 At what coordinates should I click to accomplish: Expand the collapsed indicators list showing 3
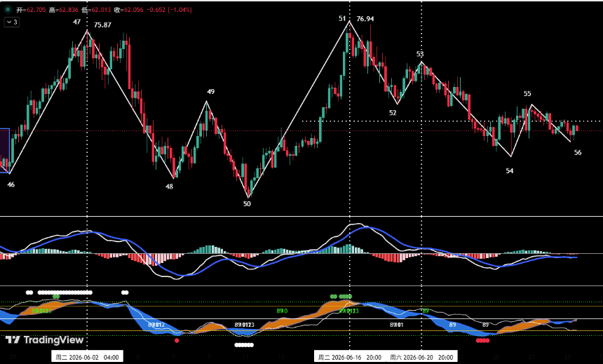coord(12,22)
